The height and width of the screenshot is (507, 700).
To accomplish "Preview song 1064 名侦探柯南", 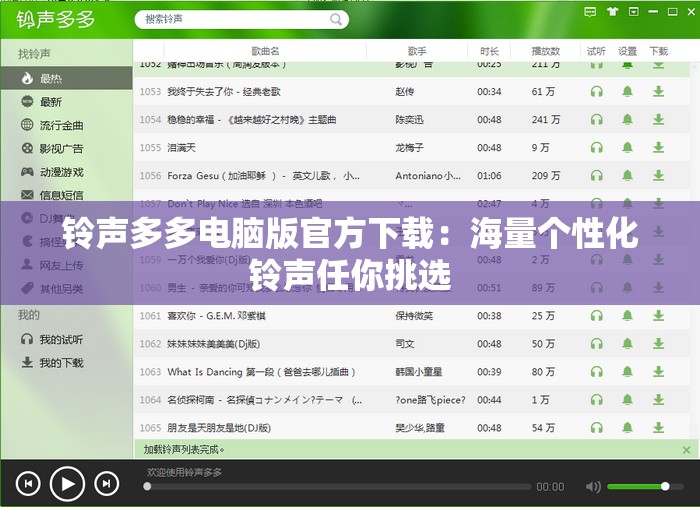I will [596, 400].
